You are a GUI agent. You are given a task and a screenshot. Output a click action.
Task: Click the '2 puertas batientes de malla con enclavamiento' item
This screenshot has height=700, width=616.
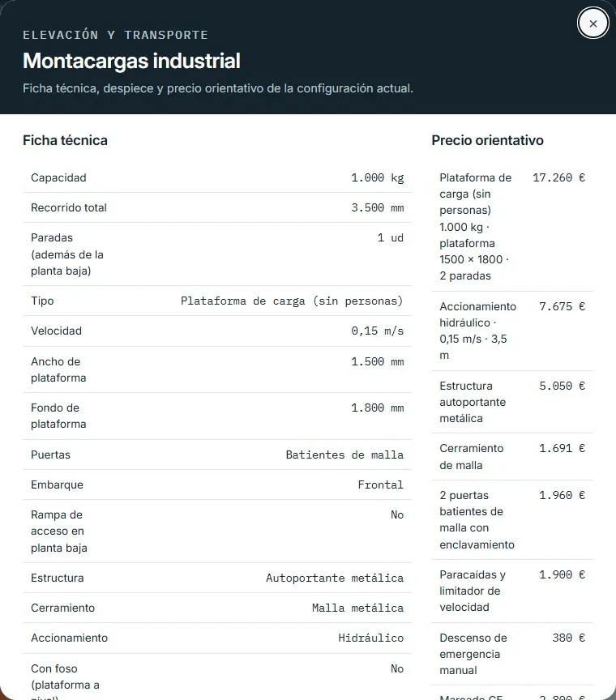pyautogui.click(x=477, y=520)
